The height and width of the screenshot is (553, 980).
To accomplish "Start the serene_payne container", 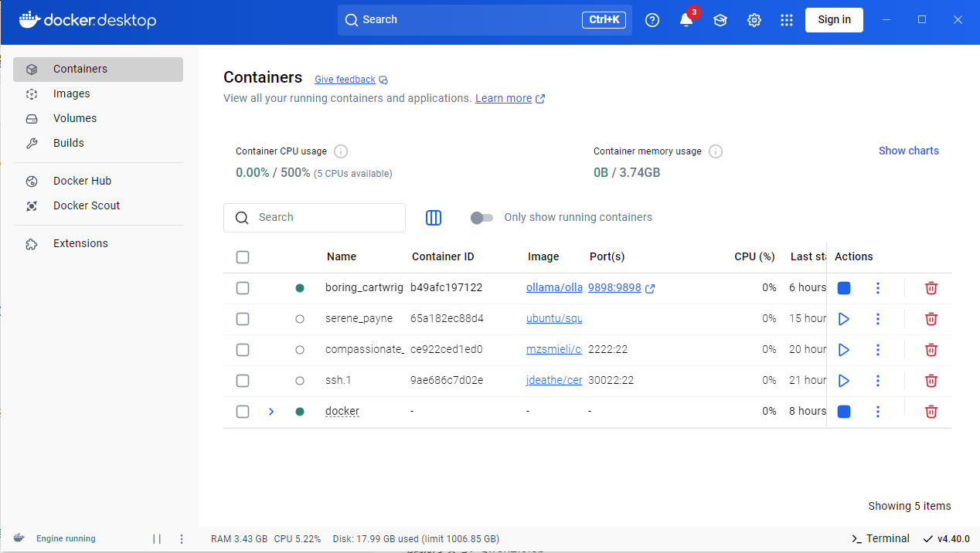I will 844,319.
